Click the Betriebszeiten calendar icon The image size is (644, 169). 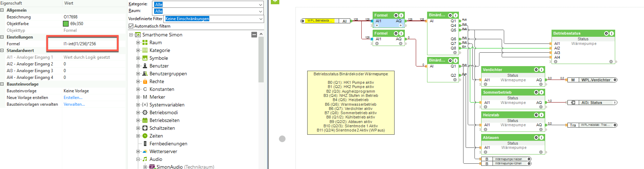click(145, 120)
